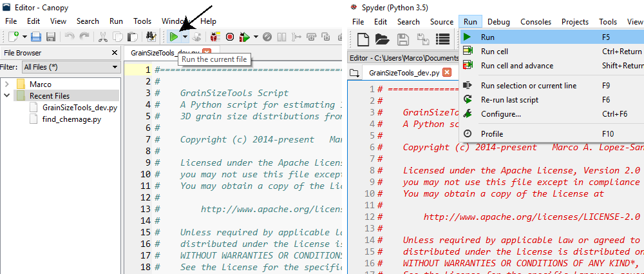Screen dimensions: 644x274
Task: Open the Debug menu in Spyder
Action: 498,22
